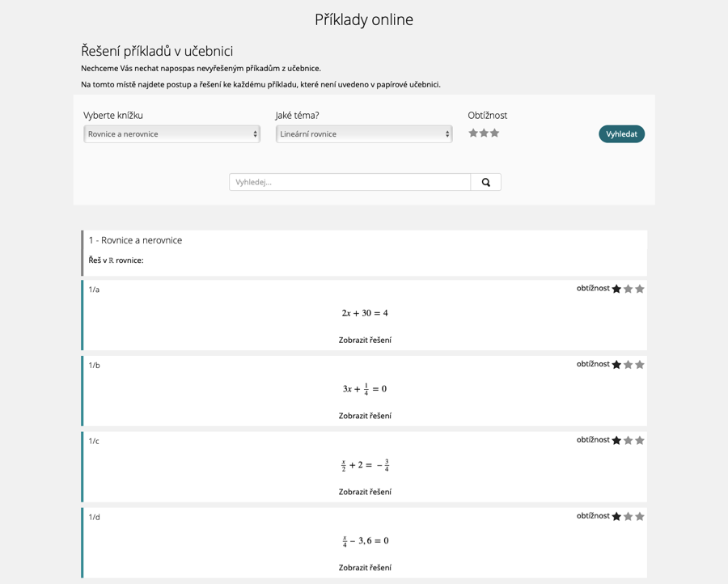Set difficulty filter to two stars
This screenshot has width=728, height=584.
pos(484,133)
